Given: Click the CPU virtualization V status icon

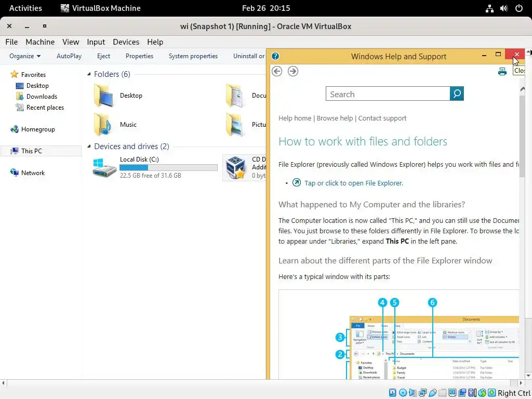Looking at the screenshot, I should coord(472,393).
